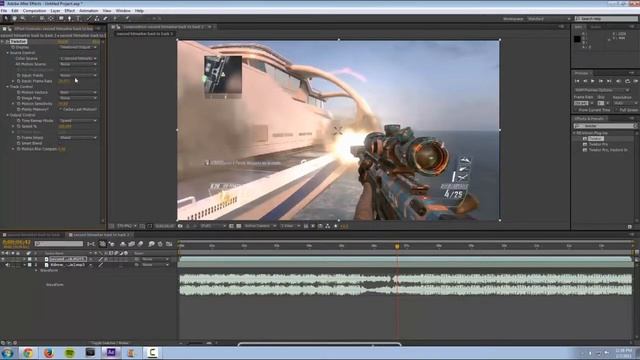Click the Region of Interest viewer icon

coord(231,226)
